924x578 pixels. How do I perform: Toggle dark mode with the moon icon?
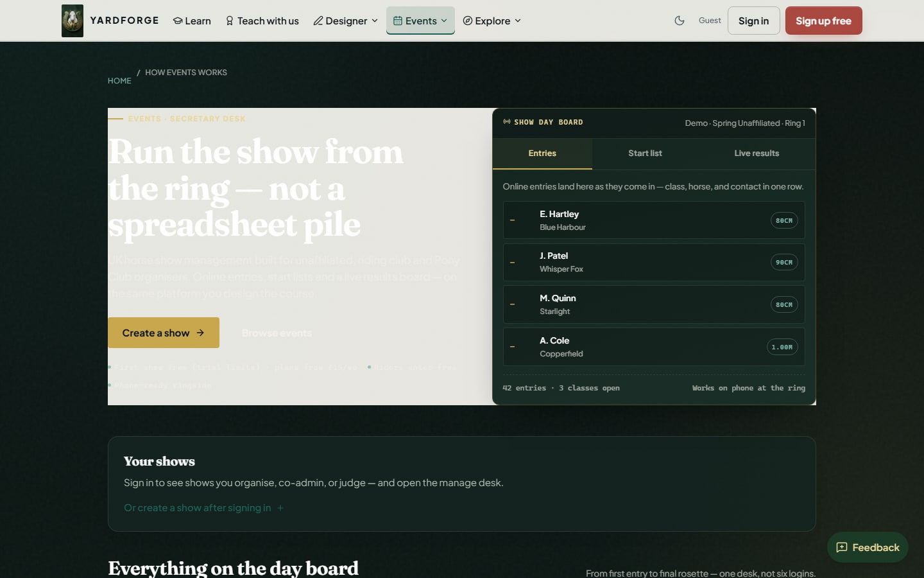tap(680, 21)
